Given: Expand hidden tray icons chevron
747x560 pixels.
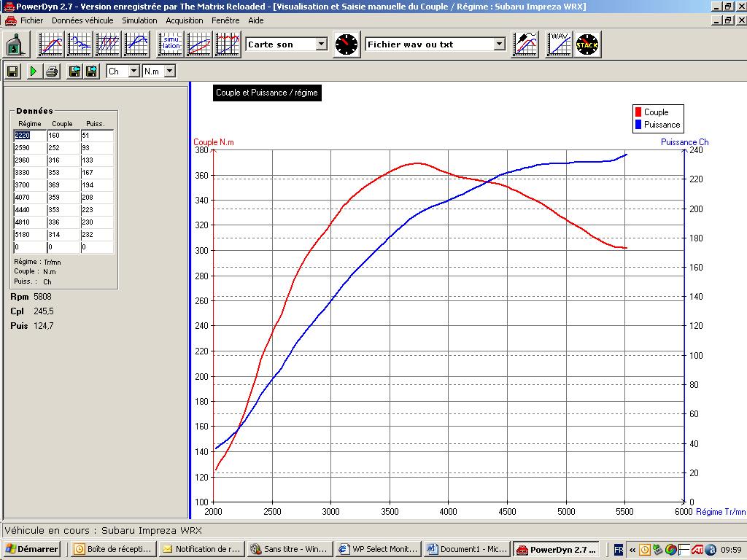Looking at the screenshot, I should 632,550.
